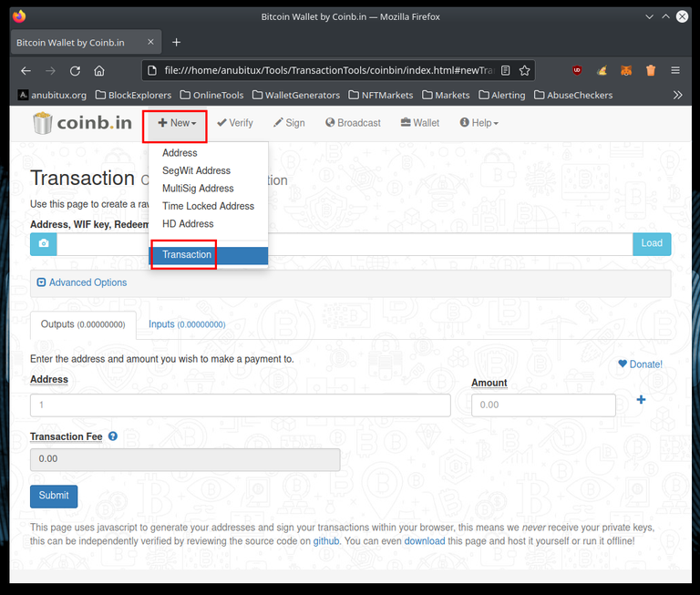The image size is (700, 595).
Task: Open the AbuseCheckers bookmark folder
Action: click(x=573, y=95)
